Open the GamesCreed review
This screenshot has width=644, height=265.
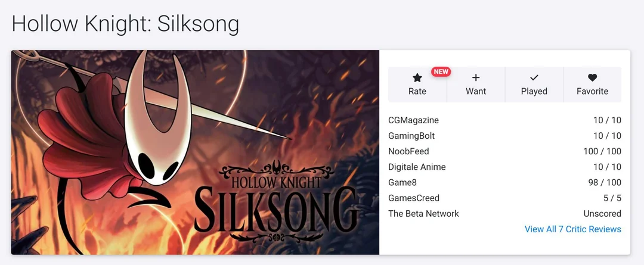pos(505,198)
